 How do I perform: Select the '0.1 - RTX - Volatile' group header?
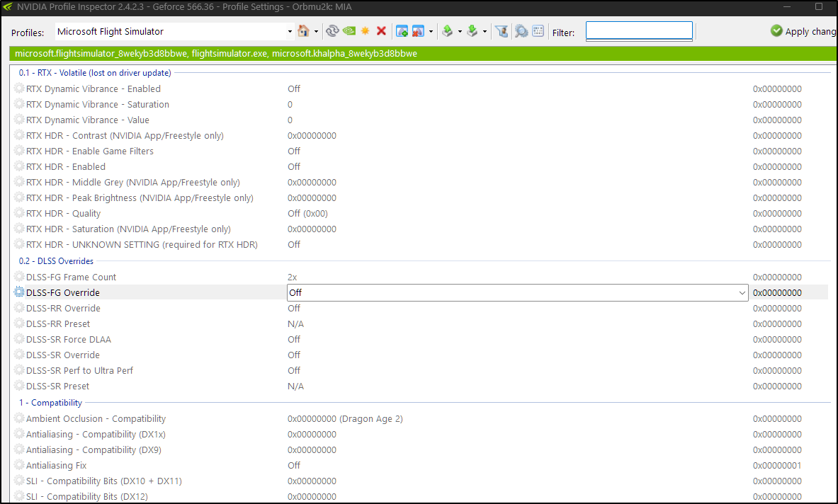pyautogui.click(x=95, y=73)
